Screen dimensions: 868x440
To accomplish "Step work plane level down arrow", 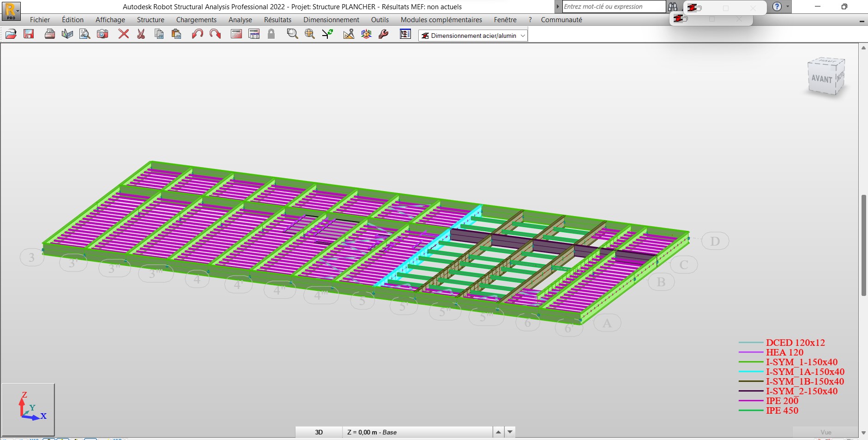I will [510, 432].
